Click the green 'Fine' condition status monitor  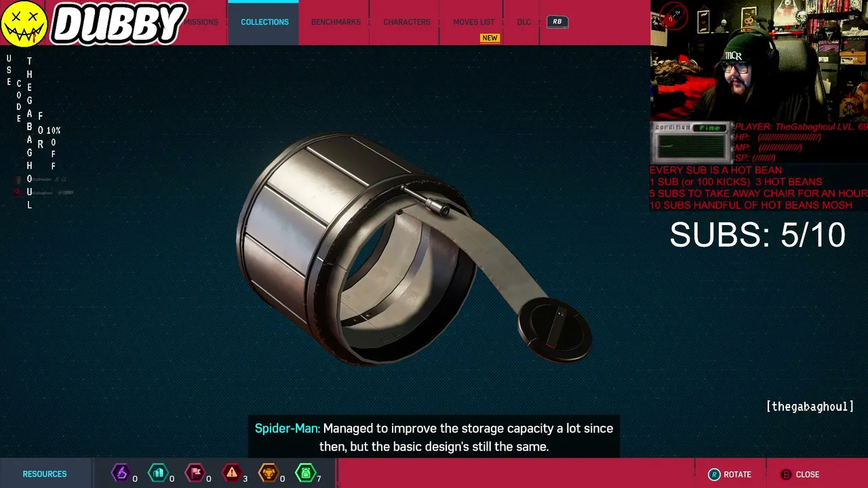[692, 142]
